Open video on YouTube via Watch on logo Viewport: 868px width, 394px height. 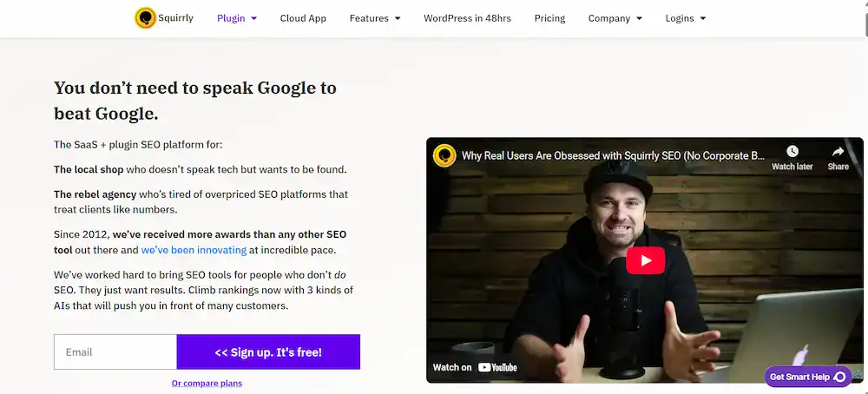tap(475, 367)
